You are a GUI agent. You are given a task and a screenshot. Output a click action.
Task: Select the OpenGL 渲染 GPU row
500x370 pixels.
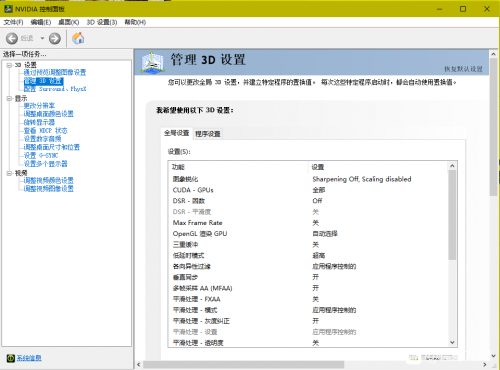pyautogui.click(x=308, y=234)
